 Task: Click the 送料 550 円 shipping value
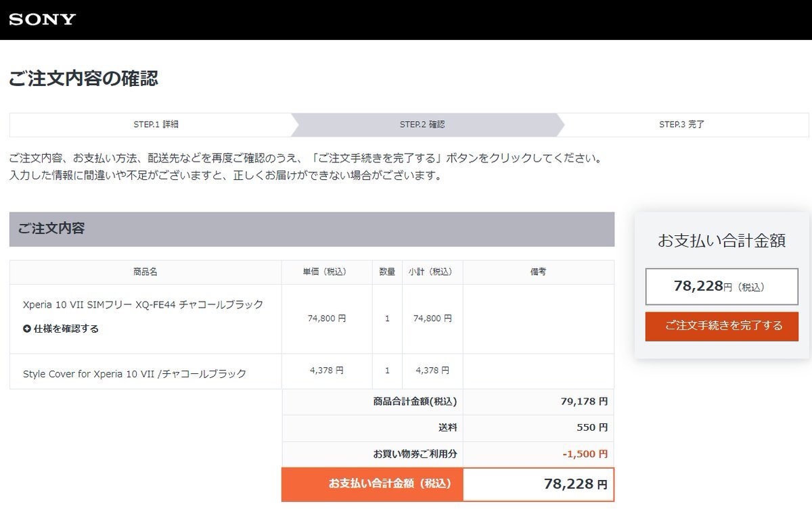coord(591,427)
